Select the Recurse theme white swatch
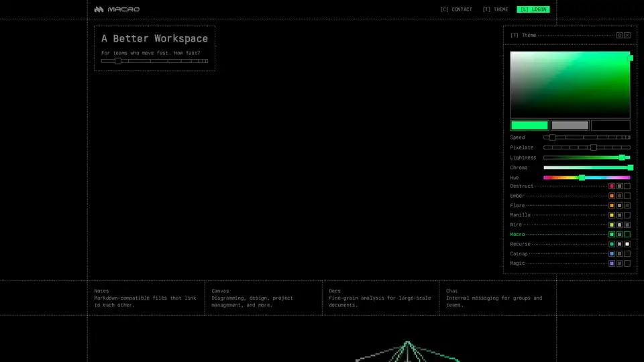 [x=627, y=244]
